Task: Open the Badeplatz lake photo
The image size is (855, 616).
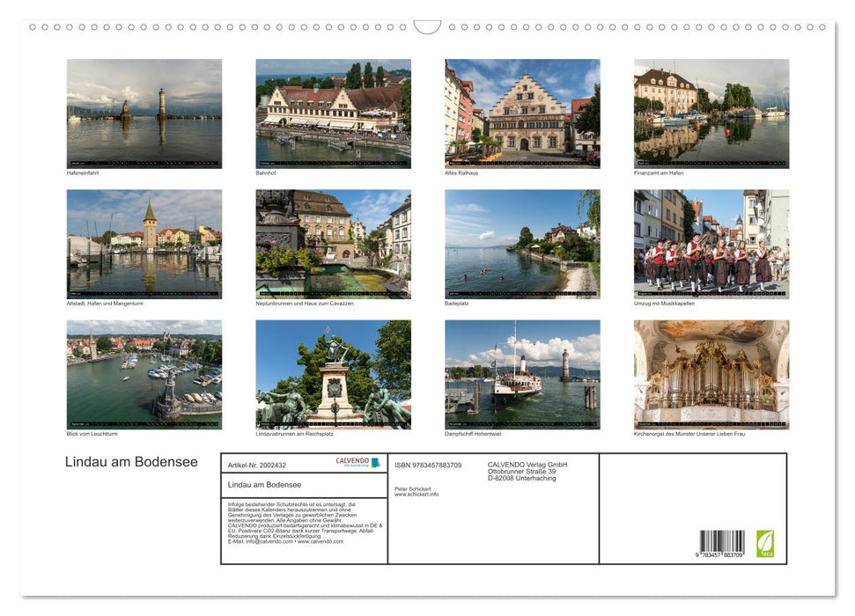Action: coord(521,243)
